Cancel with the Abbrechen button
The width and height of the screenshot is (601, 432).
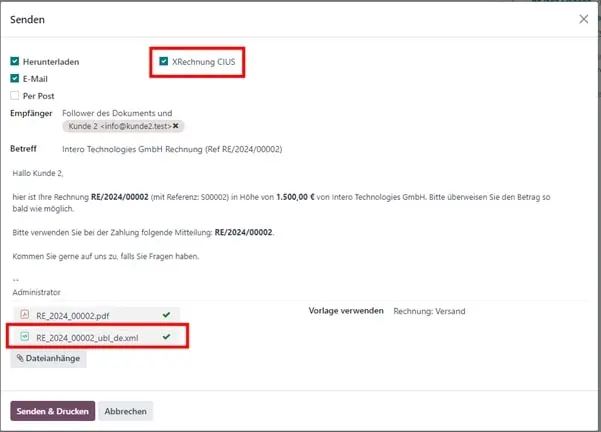coord(127,411)
